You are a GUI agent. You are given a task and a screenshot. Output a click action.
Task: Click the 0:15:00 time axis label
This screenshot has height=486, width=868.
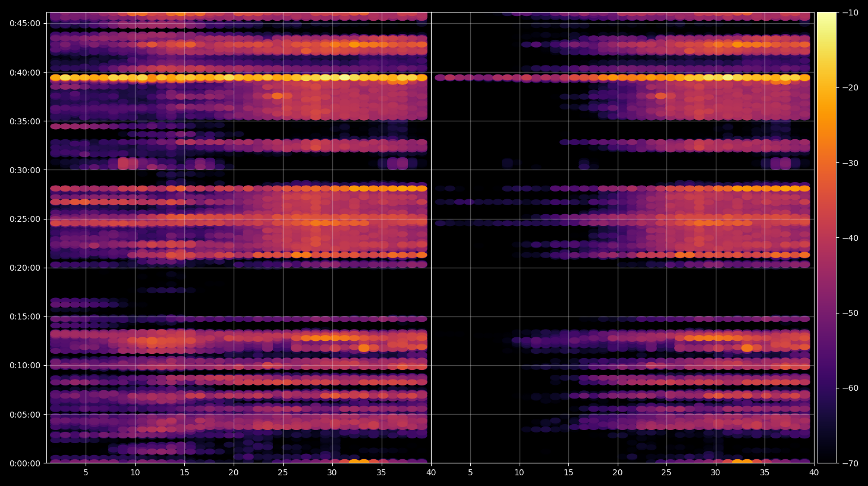coord(25,316)
